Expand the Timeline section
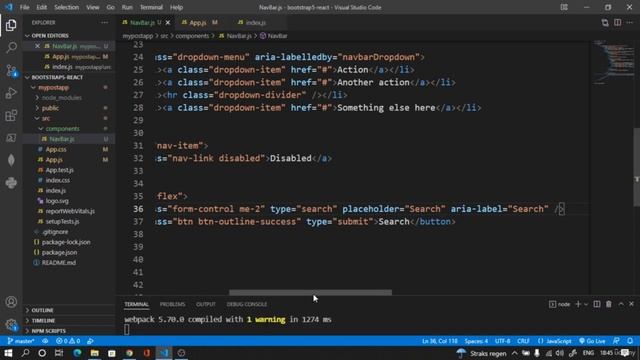Image resolution: width=640 pixels, height=360 pixels. click(69, 320)
